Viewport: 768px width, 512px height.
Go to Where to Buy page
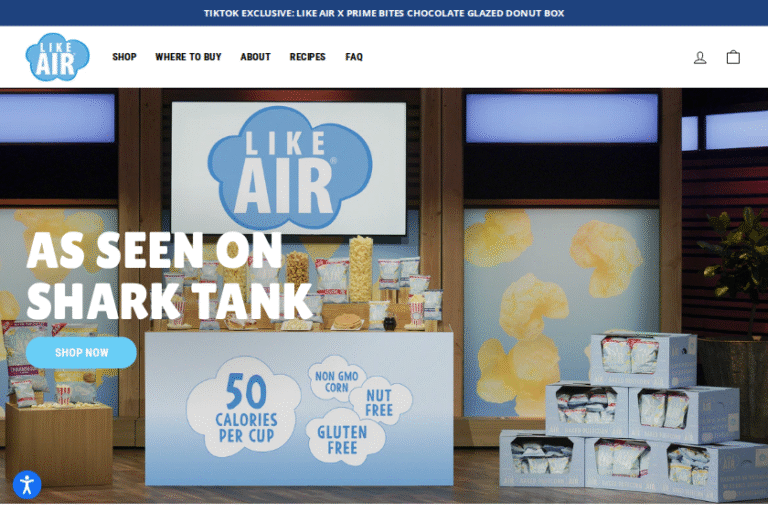[x=188, y=57]
